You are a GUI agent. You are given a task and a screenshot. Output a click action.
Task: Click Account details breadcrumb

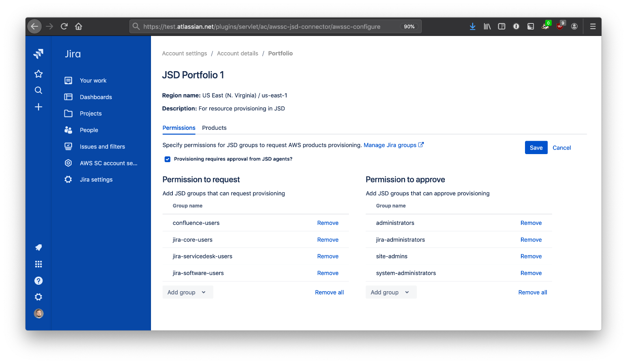click(x=238, y=53)
